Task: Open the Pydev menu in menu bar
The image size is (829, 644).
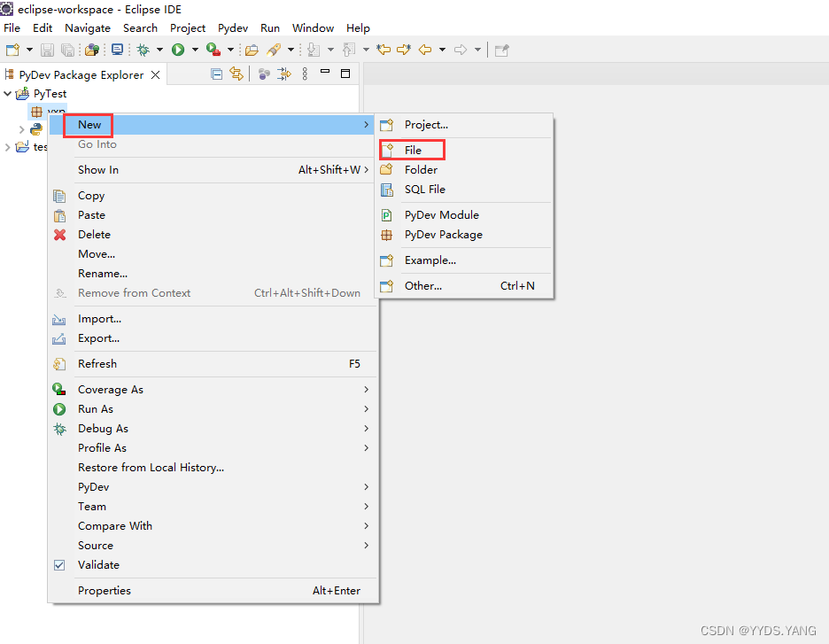Action: [233, 28]
